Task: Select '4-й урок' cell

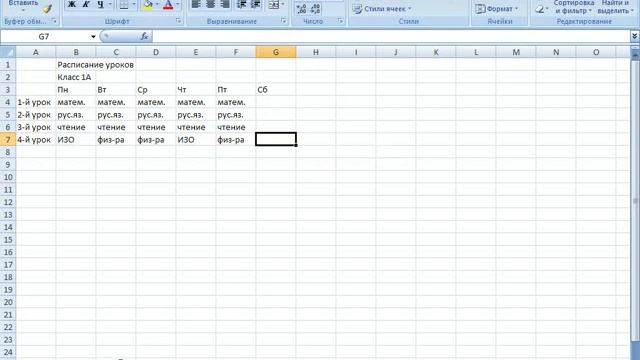Action: coord(36,140)
